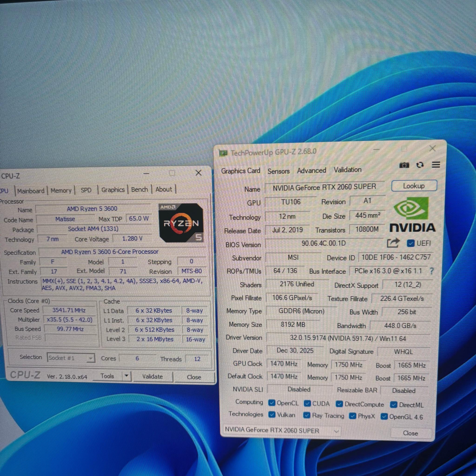476x476 pixels.
Task: Click the Resizable BAR value Disabled
Action: click(403, 391)
